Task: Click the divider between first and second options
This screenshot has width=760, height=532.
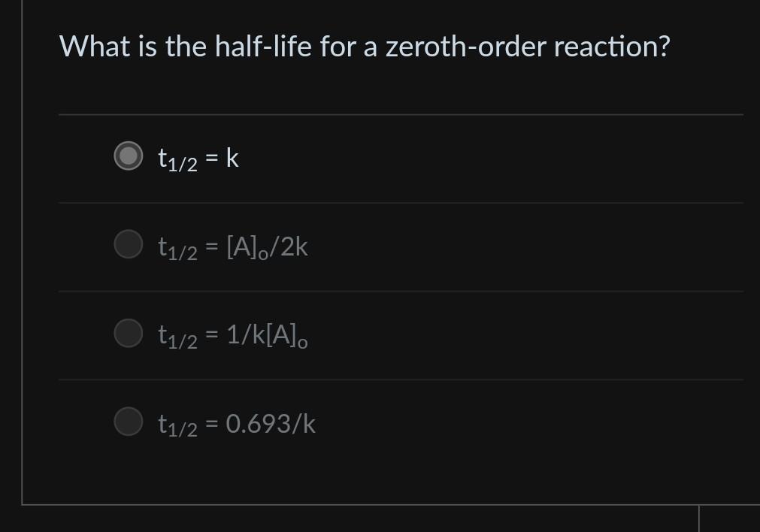Action: coord(401,201)
